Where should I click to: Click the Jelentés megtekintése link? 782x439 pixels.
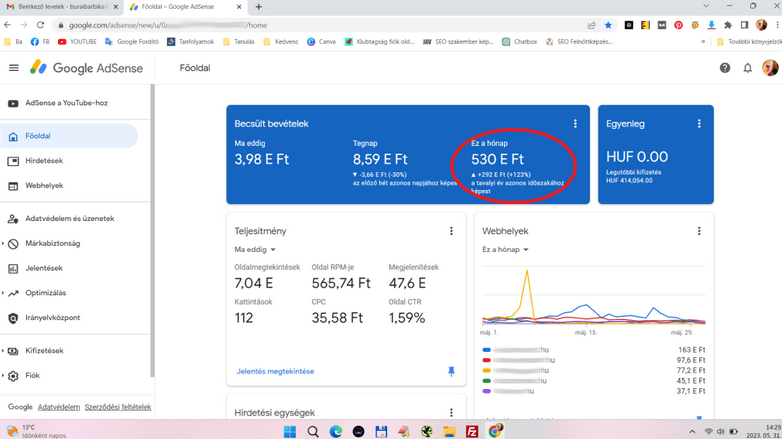click(x=275, y=371)
